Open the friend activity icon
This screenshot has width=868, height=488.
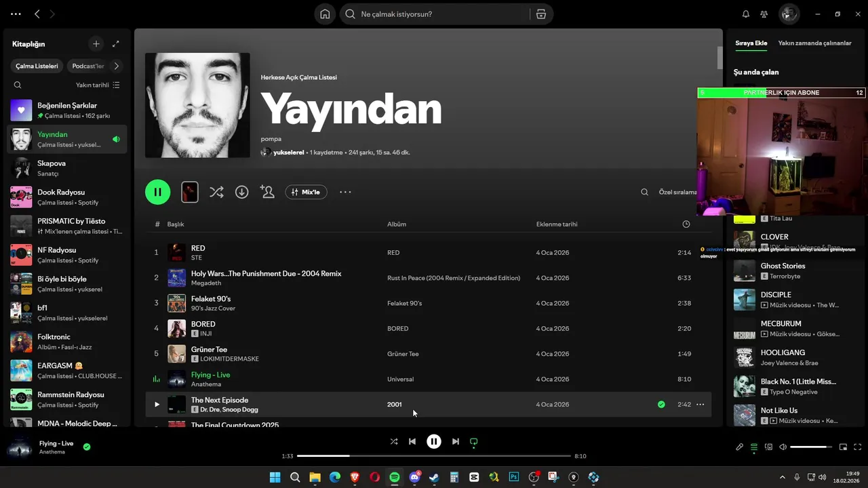(x=764, y=14)
